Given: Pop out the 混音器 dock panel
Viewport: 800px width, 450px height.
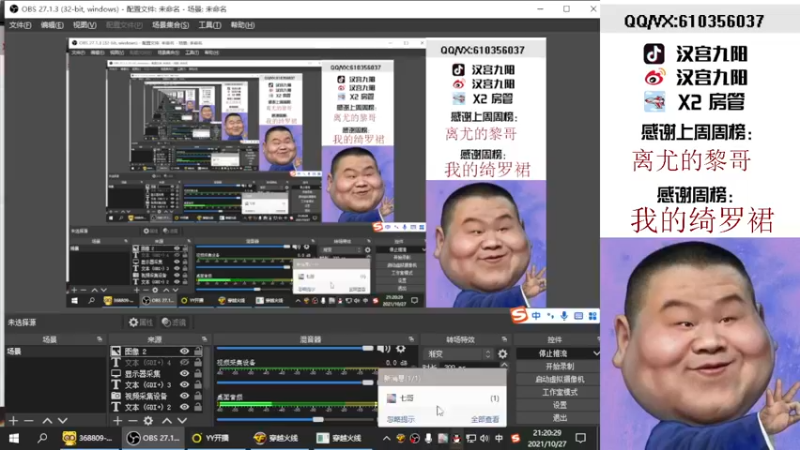Looking at the screenshot, I should [411, 339].
